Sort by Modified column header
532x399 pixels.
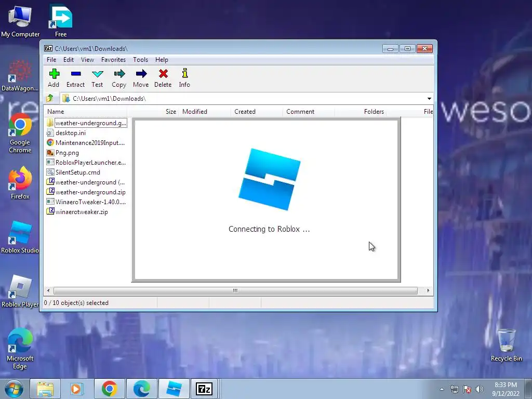[x=205, y=112]
